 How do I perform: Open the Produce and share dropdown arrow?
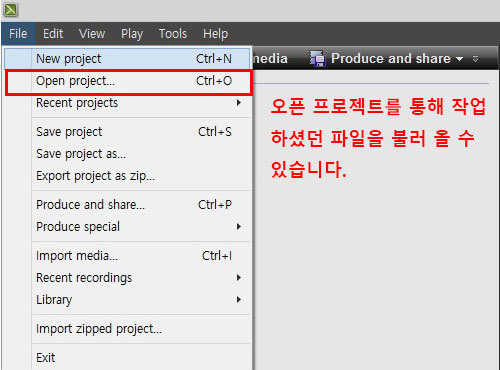tap(460, 59)
